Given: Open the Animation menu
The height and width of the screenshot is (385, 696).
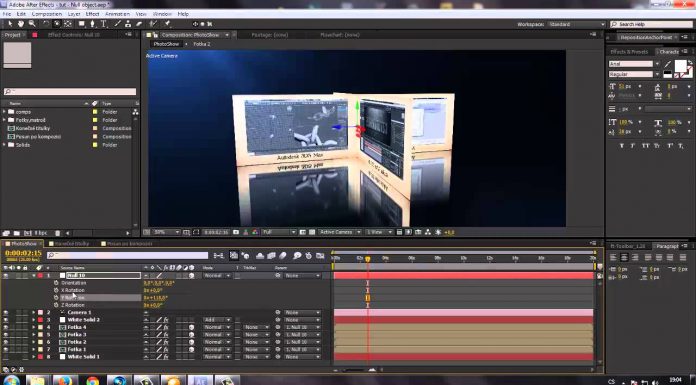Looking at the screenshot, I should pyautogui.click(x=117, y=14).
